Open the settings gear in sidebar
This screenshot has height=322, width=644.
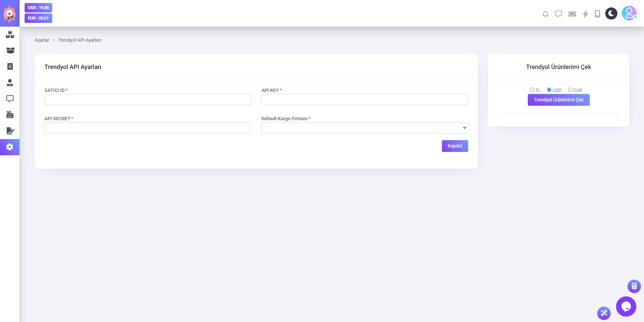tap(10, 147)
